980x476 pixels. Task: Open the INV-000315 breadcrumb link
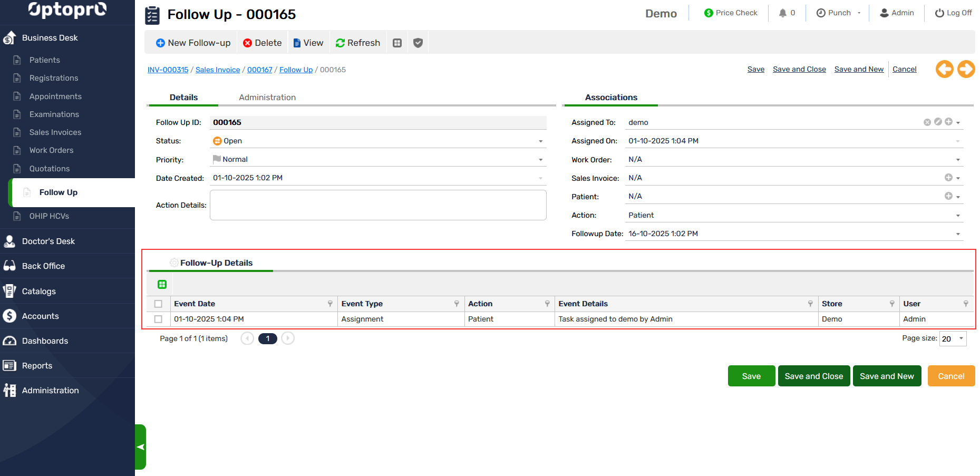tap(168, 70)
